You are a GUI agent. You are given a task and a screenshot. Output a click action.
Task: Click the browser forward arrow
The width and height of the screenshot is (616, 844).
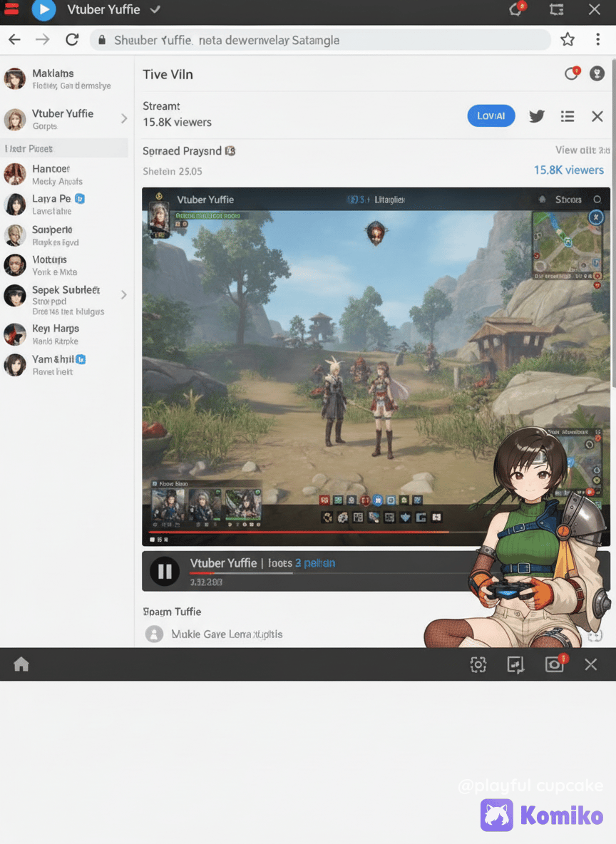43,40
